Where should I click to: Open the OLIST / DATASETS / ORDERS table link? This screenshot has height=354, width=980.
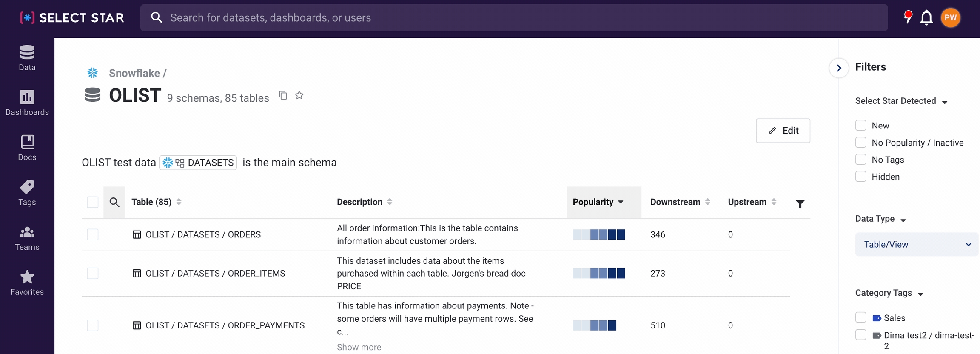(203, 234)
